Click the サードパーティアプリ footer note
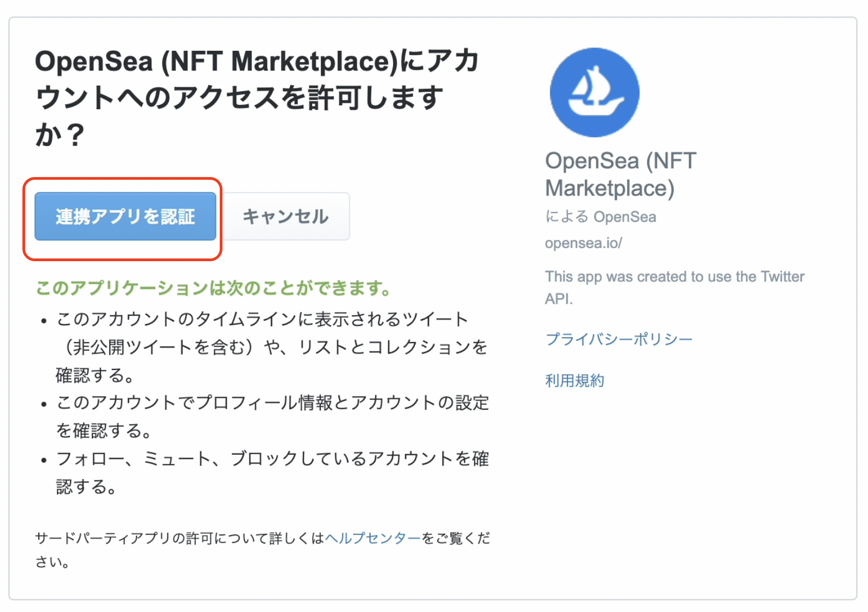Screen dimensions: 868x612 [x=262, y=550]
